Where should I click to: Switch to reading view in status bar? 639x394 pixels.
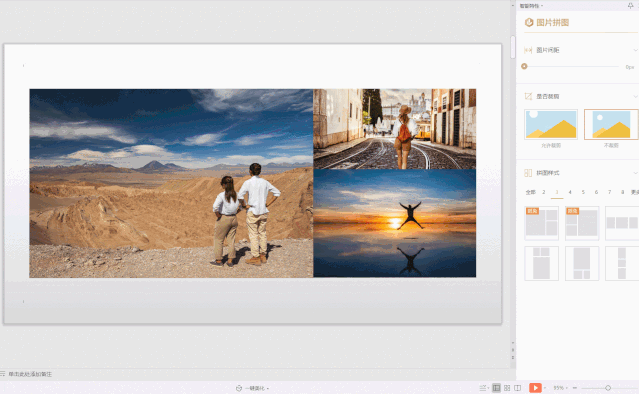click(518, 388)
